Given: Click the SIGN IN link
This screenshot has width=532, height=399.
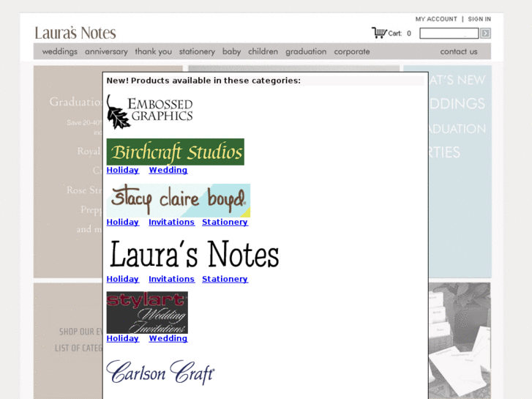Looking at the screenshot, I should coord(479,19).
